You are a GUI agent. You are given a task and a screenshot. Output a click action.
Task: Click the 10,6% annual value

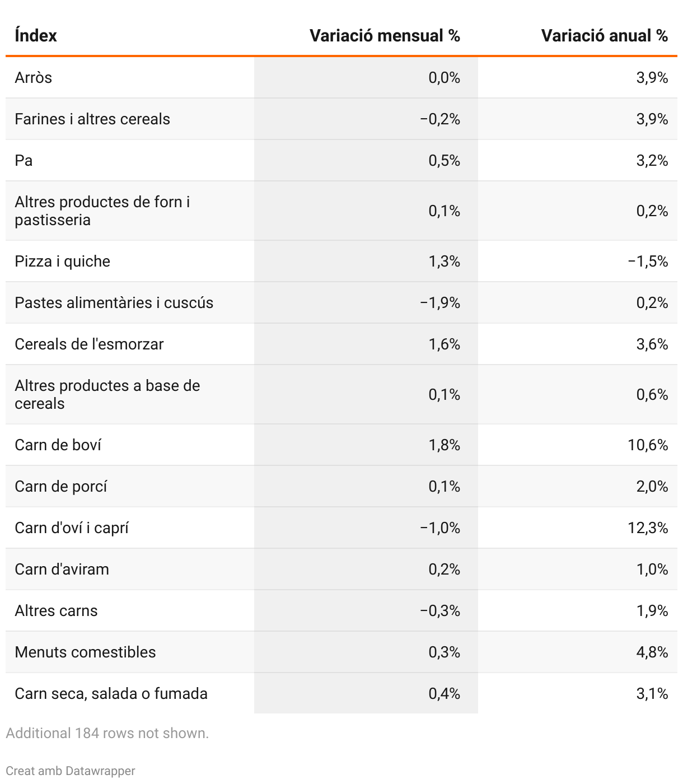[x=648, y=445]
